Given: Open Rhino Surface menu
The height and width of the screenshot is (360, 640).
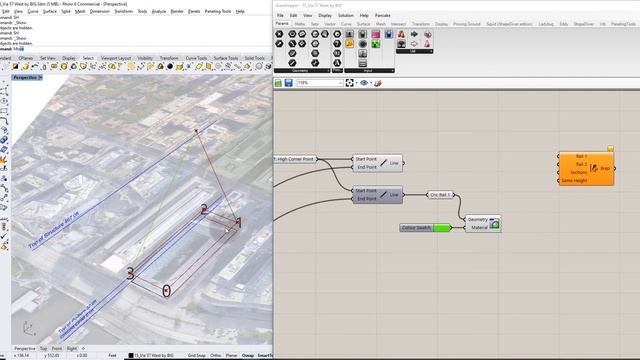Looking at the screenshot, I should pos(50,11).
